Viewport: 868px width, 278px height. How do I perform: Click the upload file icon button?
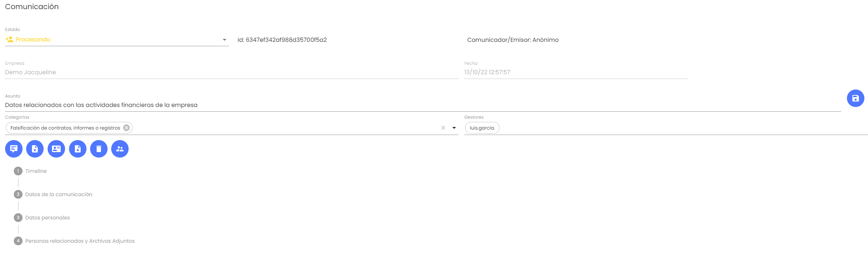pos(35,149)
